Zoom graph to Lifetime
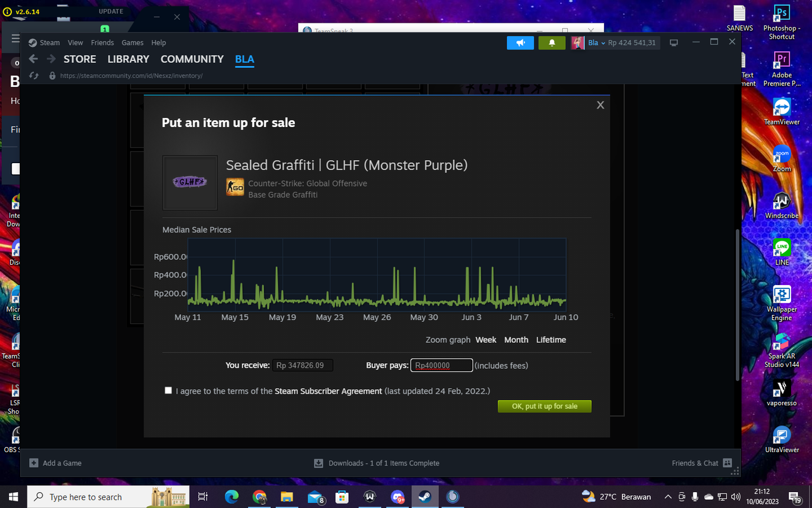The image size is (812, 508). click(551, 340)
